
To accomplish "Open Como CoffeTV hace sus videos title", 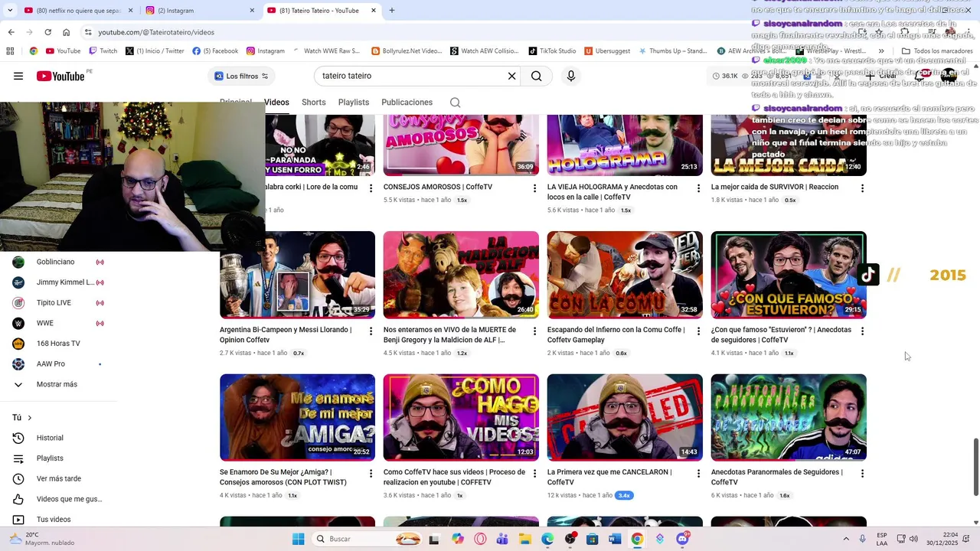I will (454, 478).
